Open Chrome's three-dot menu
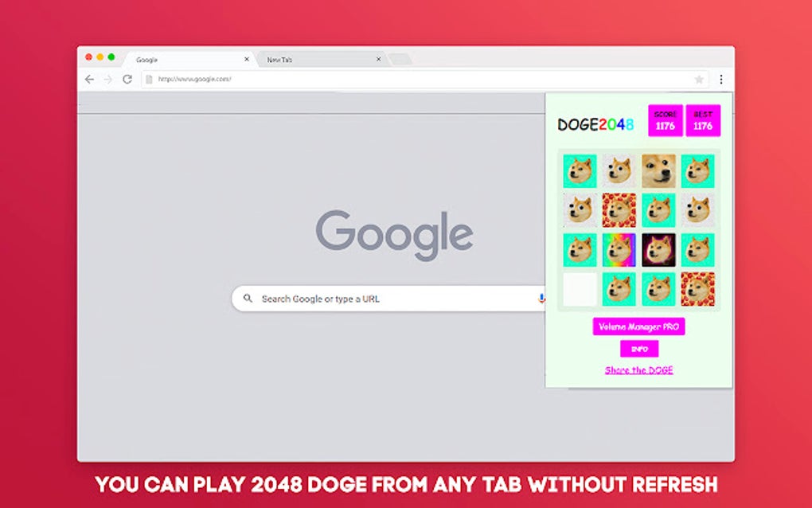This screenshot has width=812, height=508. [x=720, y=79]
